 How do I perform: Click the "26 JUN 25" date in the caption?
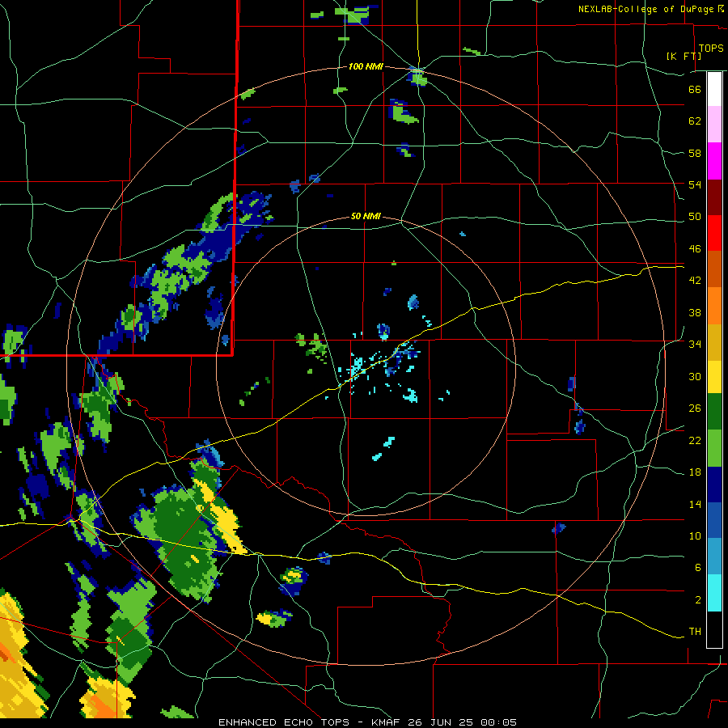(x=442, y=722)
